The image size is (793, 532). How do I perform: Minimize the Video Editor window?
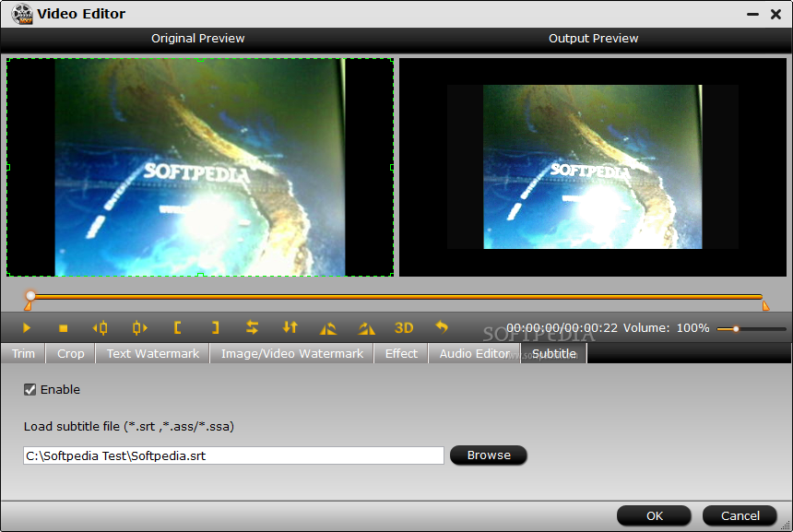[752, 14]
